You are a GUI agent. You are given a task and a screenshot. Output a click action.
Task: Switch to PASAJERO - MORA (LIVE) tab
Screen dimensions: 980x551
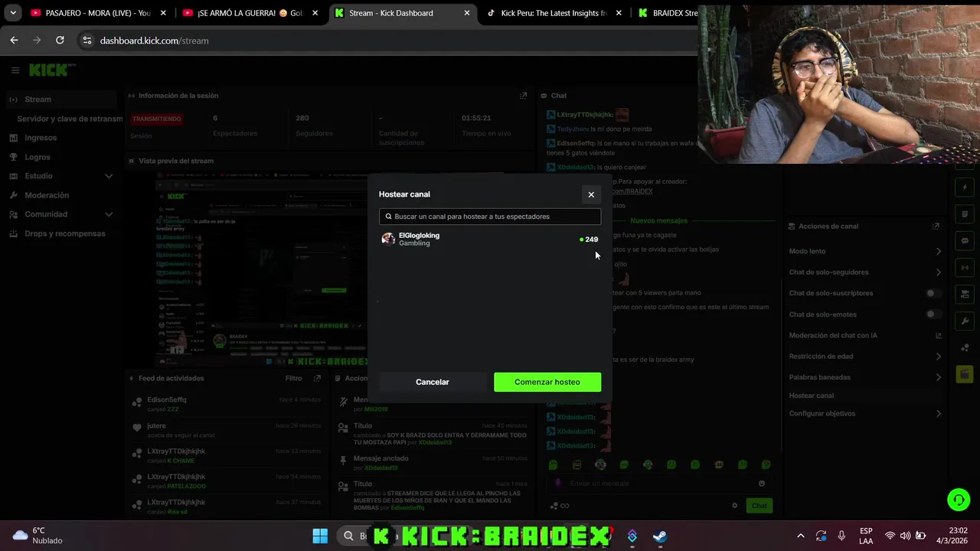[97, 13]
